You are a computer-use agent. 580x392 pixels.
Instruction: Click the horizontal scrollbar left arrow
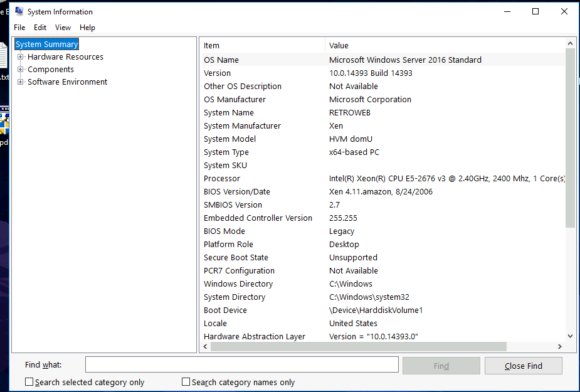pyautogui.click(x=205, y=347)
